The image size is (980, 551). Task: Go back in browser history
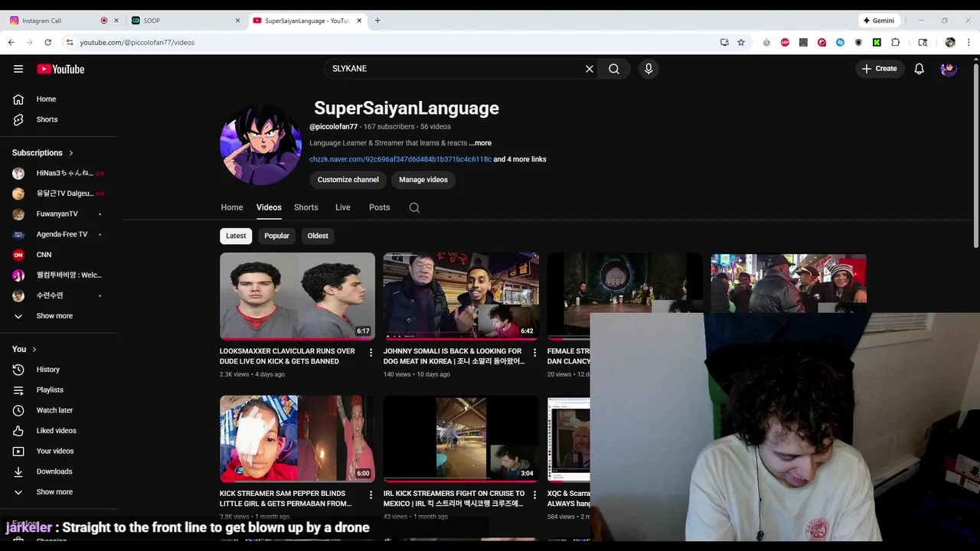[x=11, y=42]
